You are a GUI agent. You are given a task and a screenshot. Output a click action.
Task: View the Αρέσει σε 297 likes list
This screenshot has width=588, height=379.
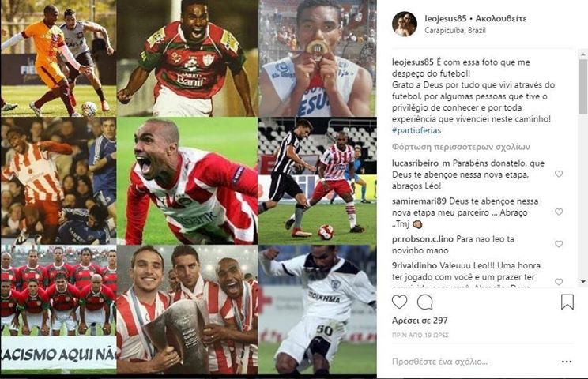click(420, 321)
